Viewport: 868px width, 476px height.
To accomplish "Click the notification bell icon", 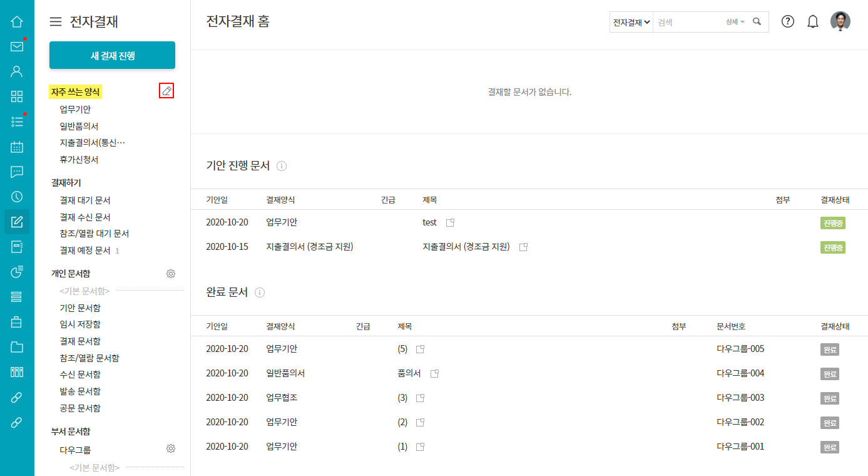I will [x=813, y=22].
